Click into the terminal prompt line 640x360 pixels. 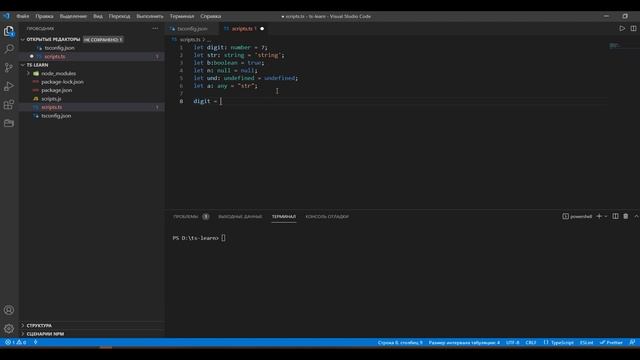coord(199,238)
